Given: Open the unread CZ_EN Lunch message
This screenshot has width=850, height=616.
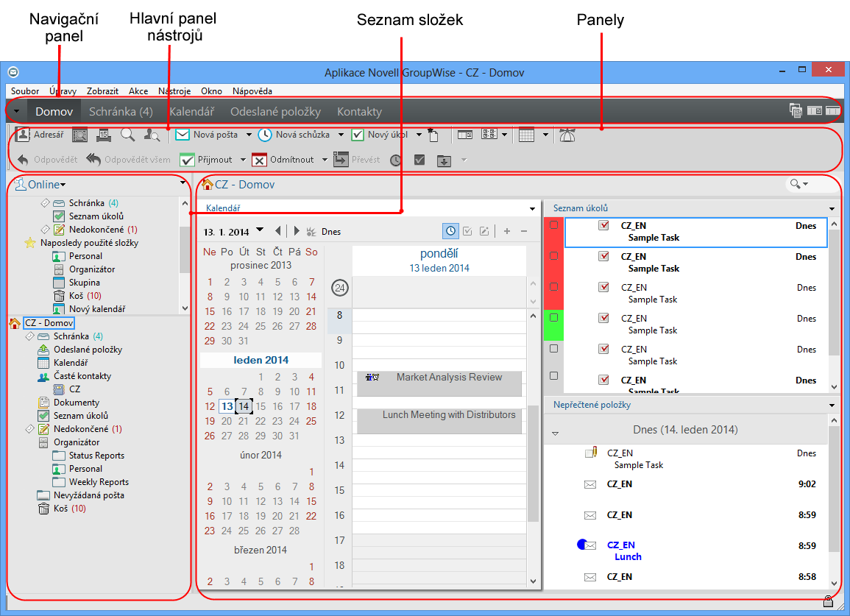Looking at the screenshot, I should pyautogui.click(x=697, y=550).
